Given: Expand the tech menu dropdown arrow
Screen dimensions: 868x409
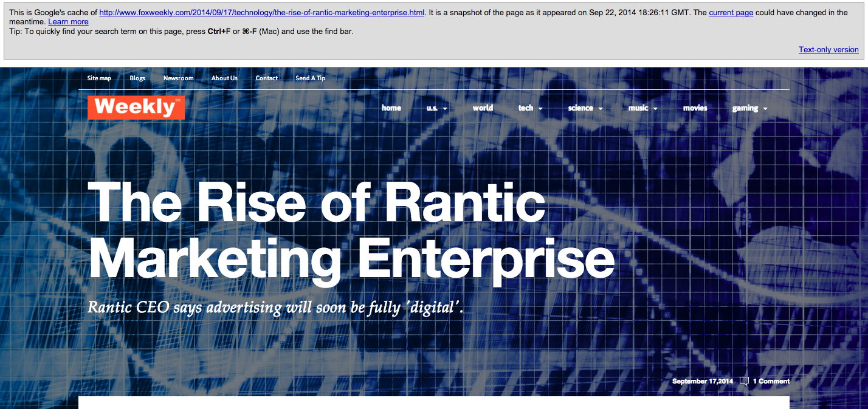Looking at the screenshot, I should (540, 109).
